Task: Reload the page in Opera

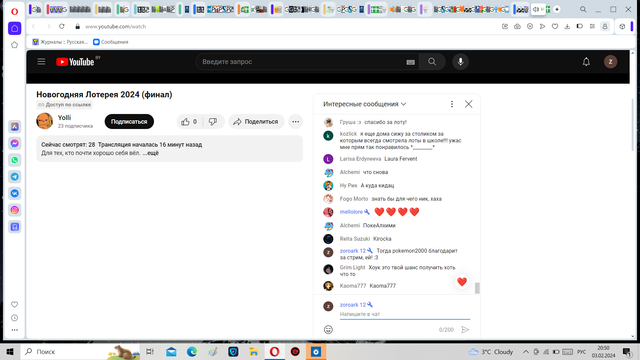Action: coord(62,27)
